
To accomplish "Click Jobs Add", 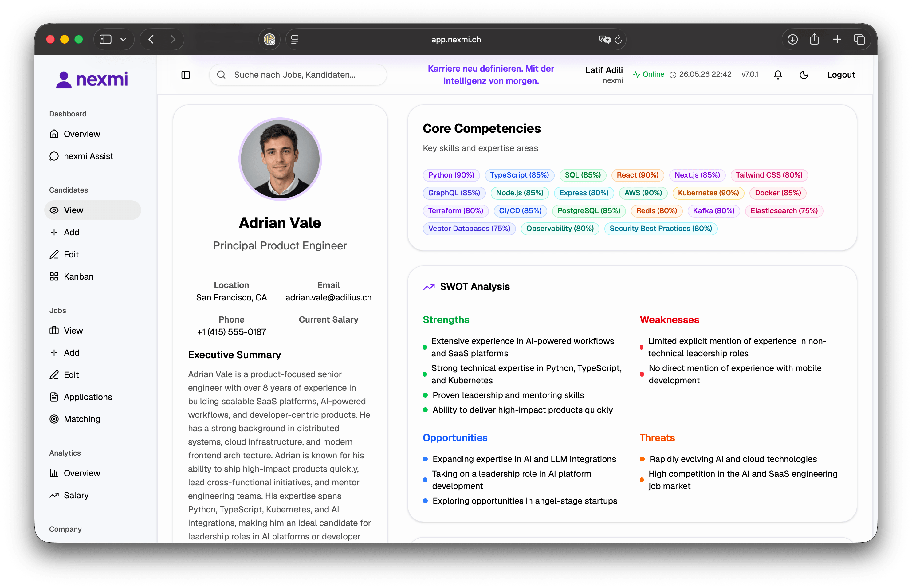I will point(92,352).
